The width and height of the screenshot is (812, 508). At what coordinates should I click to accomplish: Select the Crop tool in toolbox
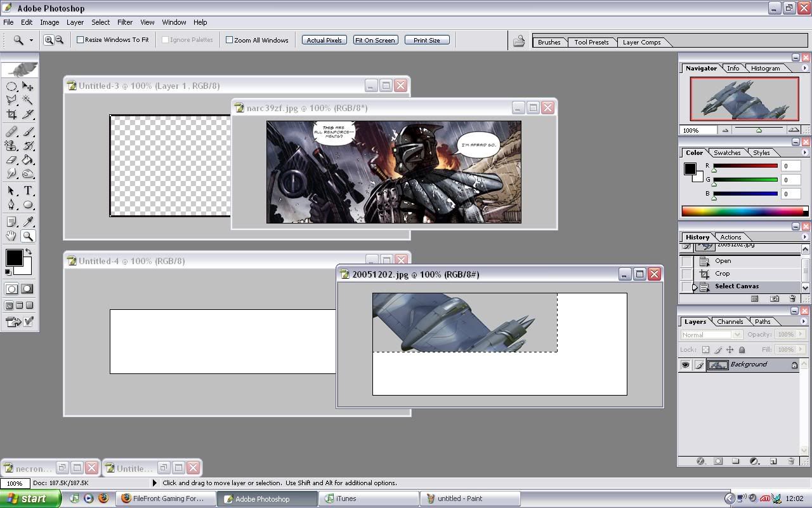click(x=11, y=114)
